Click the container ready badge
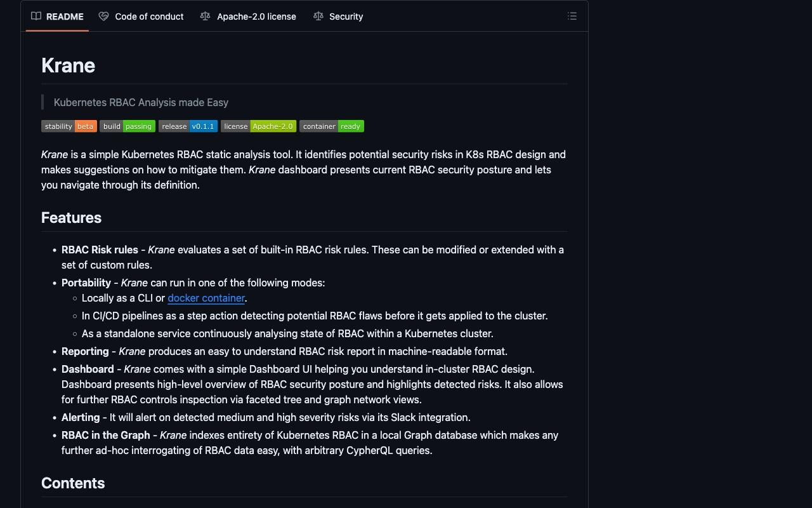Screen dimensions: 812x508 332,126
